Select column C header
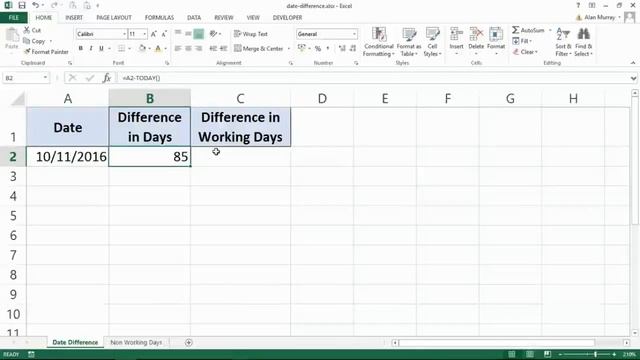Screen dimensions: 640x360 (240, 98)
